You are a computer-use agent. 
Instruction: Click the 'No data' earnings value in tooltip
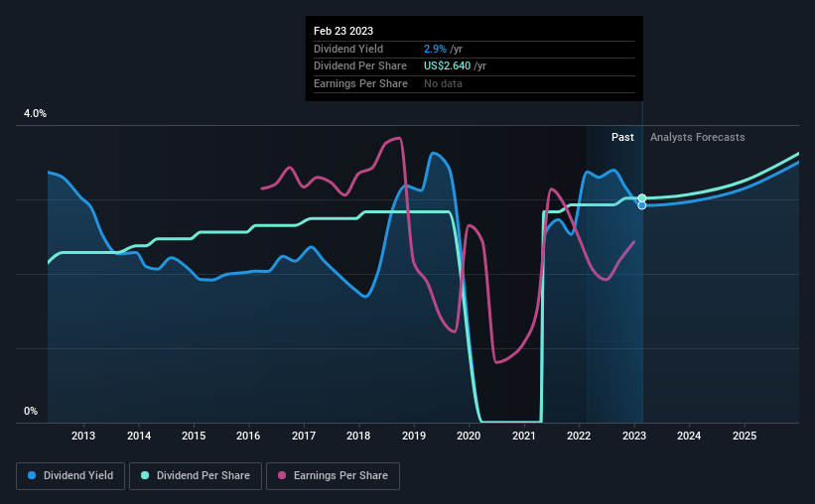[443, 83]
